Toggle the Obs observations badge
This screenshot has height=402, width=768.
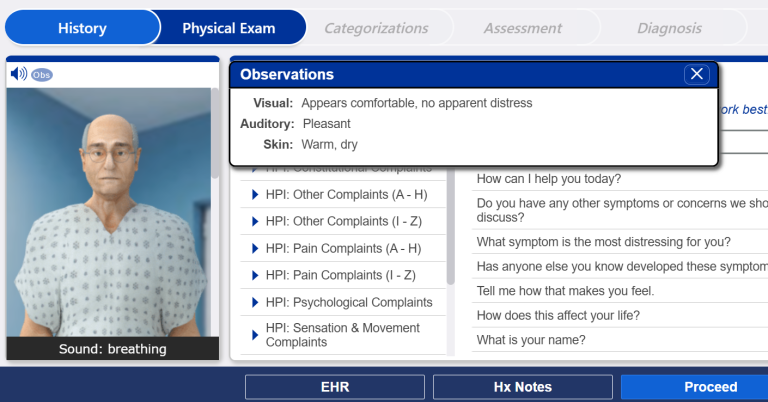(x=42, y=75)
